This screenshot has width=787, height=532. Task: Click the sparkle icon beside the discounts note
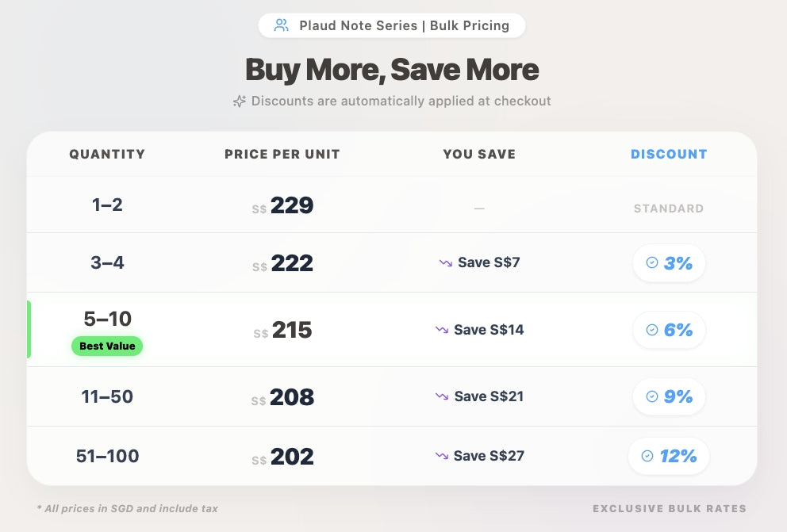pyautogui.click(x=239, y=101)
